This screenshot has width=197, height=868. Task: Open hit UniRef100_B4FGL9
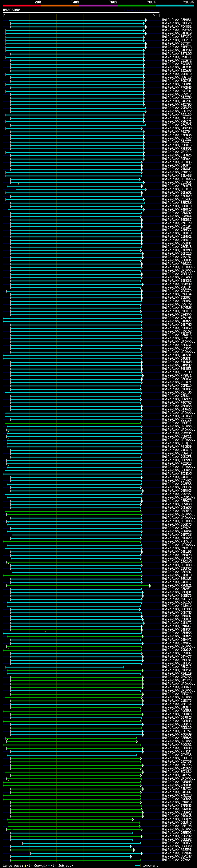177,33
